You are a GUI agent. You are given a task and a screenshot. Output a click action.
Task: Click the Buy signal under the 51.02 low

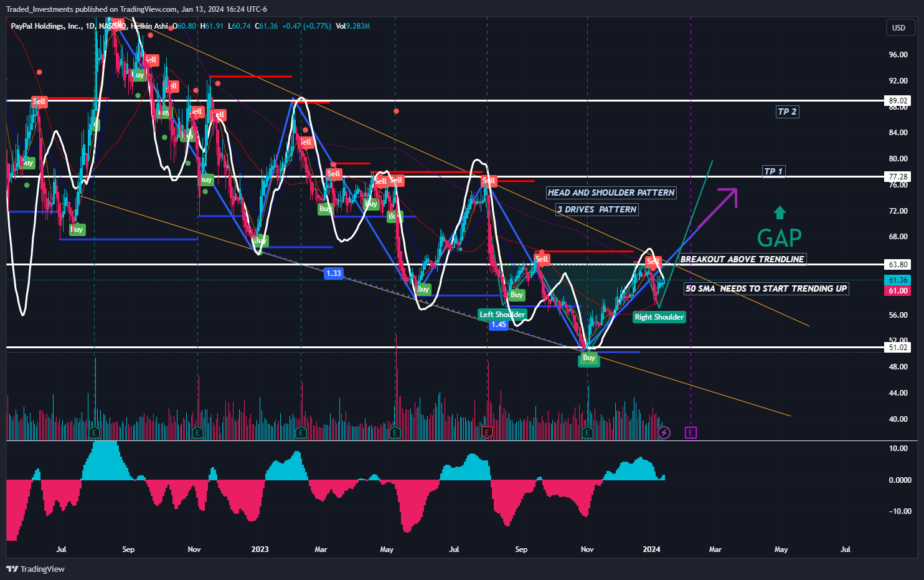[x=589, y=358]
